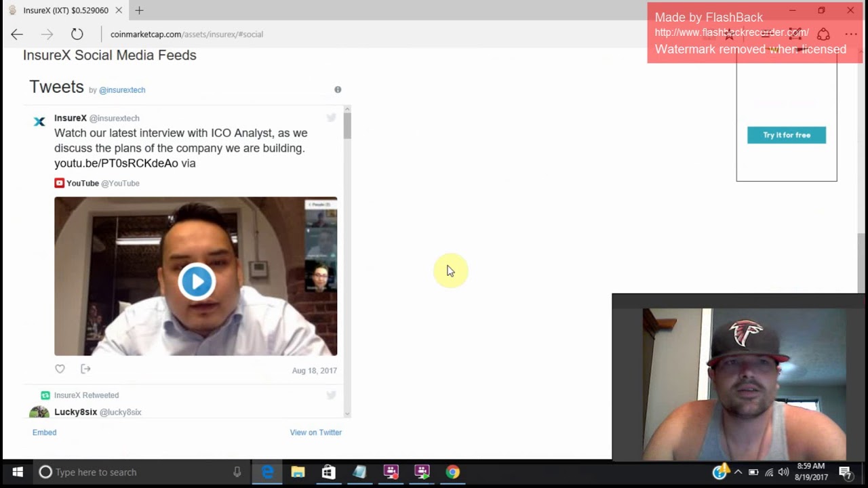This screenshot has width=868, height=488.
Task: Open the taskbar clock and calendar
Action: point(810,472)
